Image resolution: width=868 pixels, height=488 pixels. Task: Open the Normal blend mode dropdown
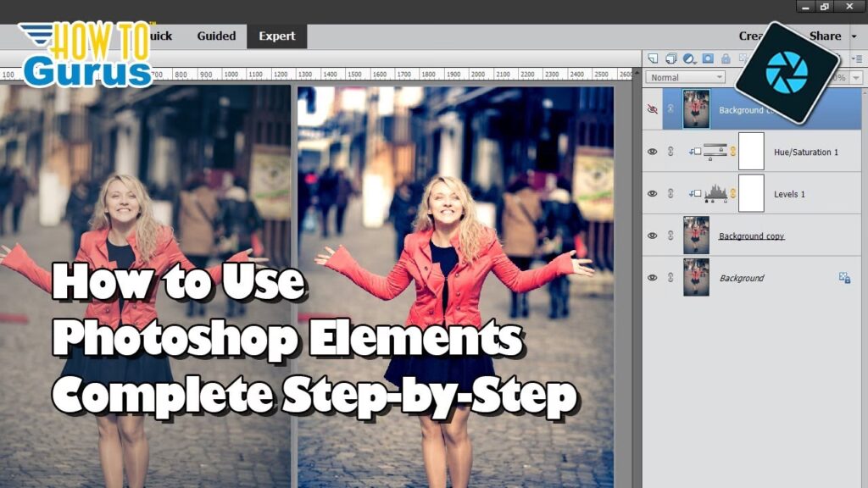pyautogui.click(x=686, y=77)
